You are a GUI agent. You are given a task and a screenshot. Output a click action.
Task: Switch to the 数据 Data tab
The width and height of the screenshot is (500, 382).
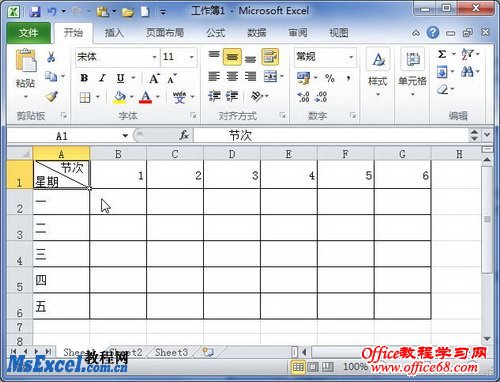click(x=256, y=33)
